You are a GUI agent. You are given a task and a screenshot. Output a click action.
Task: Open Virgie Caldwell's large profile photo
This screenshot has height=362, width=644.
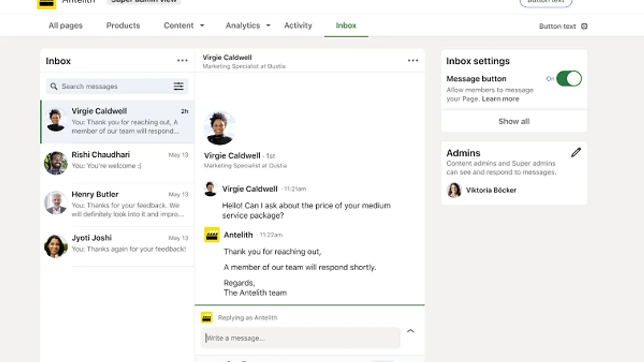pos(219,128)
